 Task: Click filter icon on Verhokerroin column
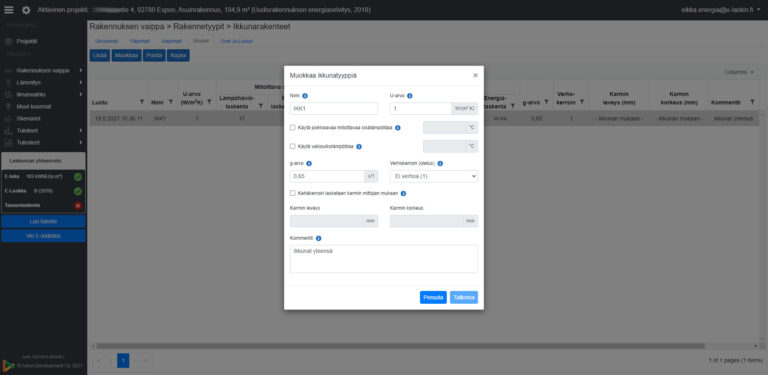[582, 102]
